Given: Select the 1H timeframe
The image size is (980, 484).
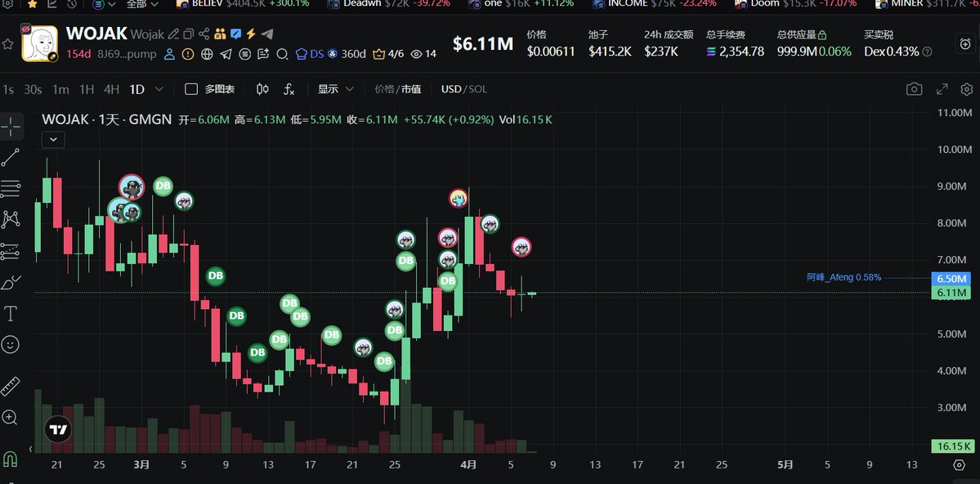Looking at the screenshot, I should pos(87,89).
